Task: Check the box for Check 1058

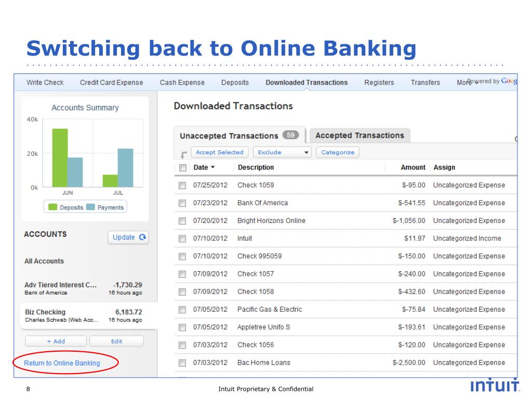Action: pos(182,292)
